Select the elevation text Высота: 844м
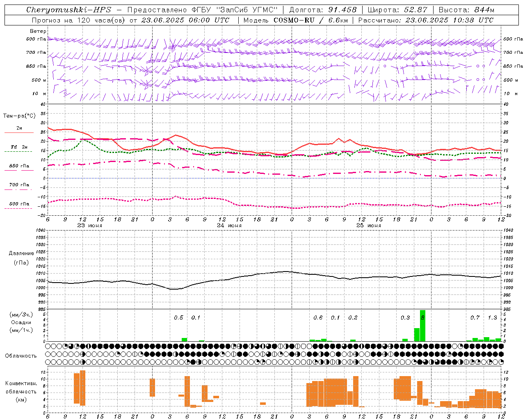Screen dimensions: 525x420 tap(466, 10)
